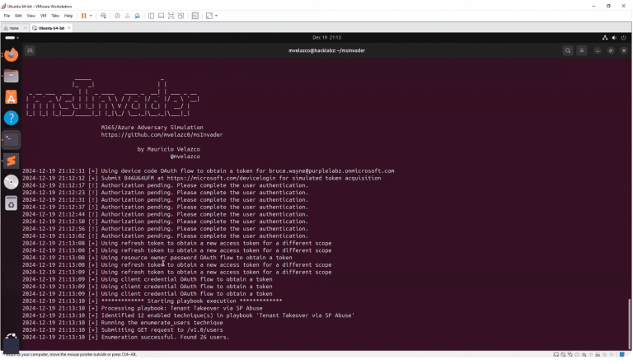The height and width of the screenshot is (364, 633).
Task: Maximize the terminal window
Action: [x=611, y=51]
